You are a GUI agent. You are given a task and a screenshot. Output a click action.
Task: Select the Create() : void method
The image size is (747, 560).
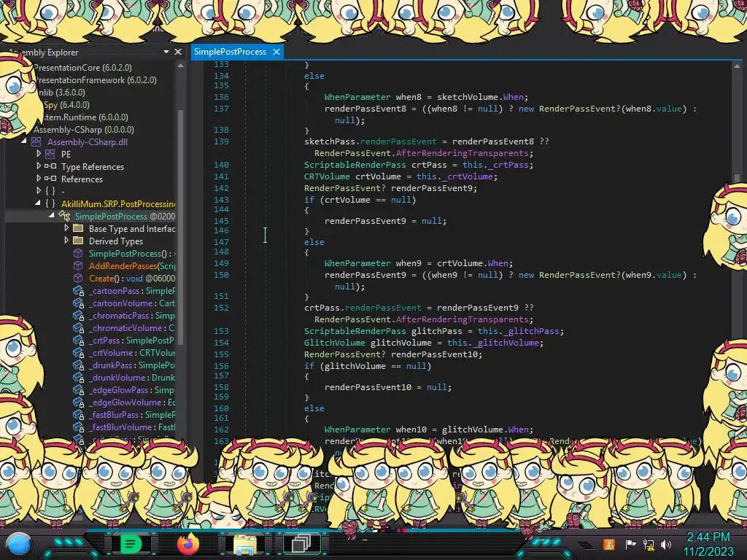click(x=132, y=278)
